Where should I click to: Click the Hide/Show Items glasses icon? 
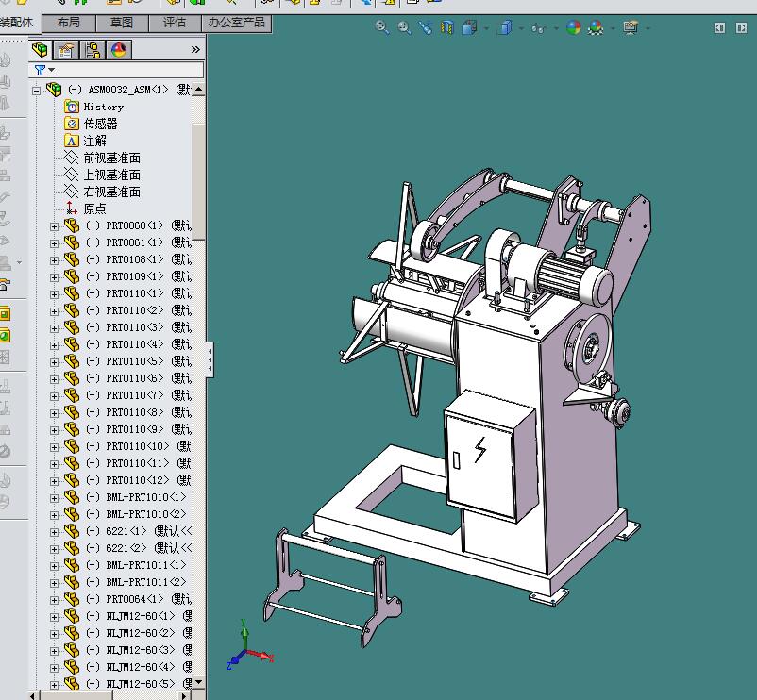538,28
